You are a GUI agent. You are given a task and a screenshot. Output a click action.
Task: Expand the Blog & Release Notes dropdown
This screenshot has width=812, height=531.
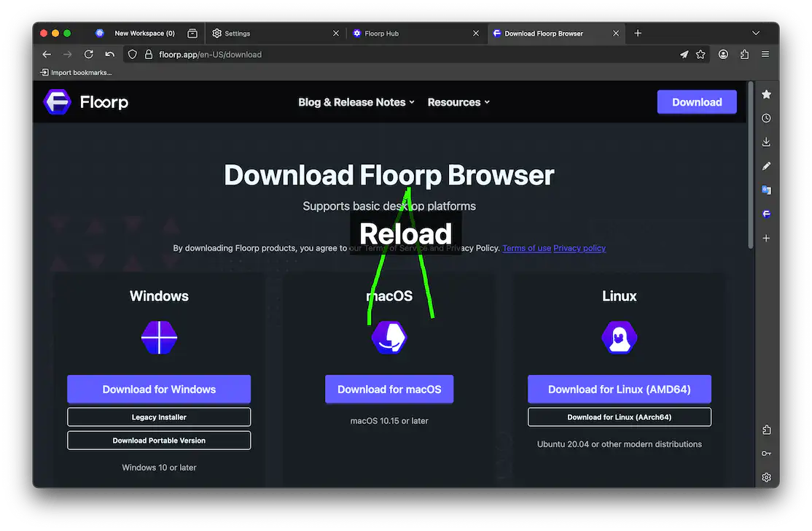[356, 102]
